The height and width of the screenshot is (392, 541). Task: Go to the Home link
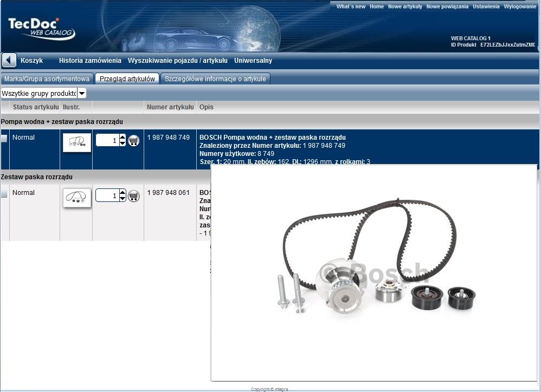[377, 6]
